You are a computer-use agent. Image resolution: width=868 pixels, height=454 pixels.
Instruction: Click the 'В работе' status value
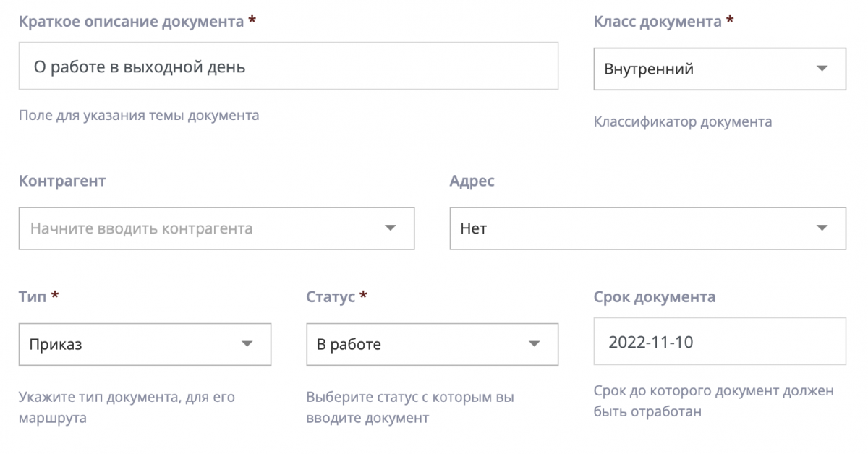[349, 344]
